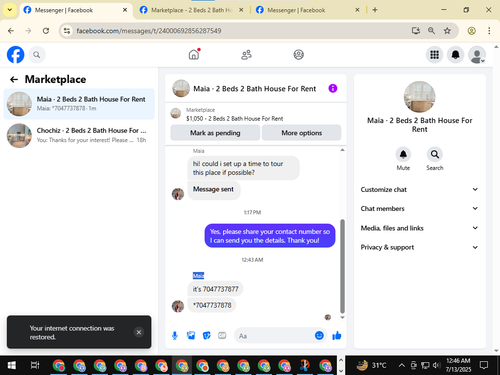Install app icon in address bar
The image size is (500, 375).
pos(415,31)
